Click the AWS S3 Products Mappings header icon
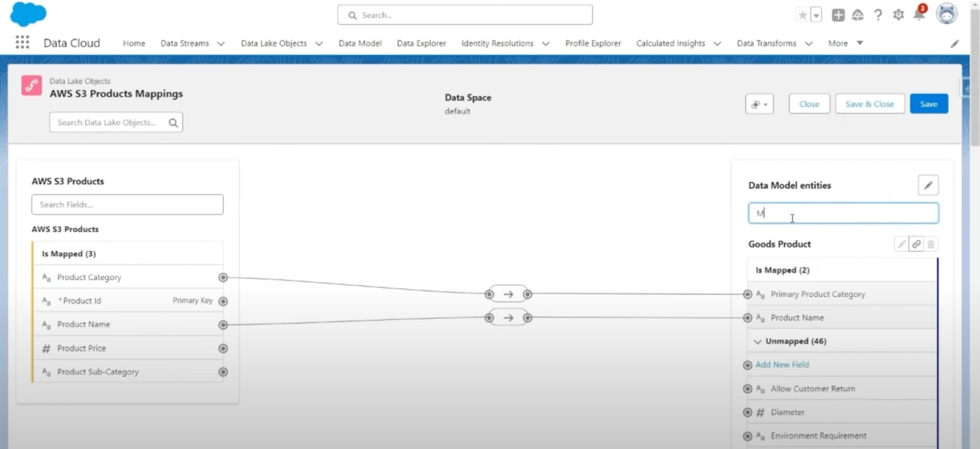This screenshot has height=449, width=980. [32, 86]
